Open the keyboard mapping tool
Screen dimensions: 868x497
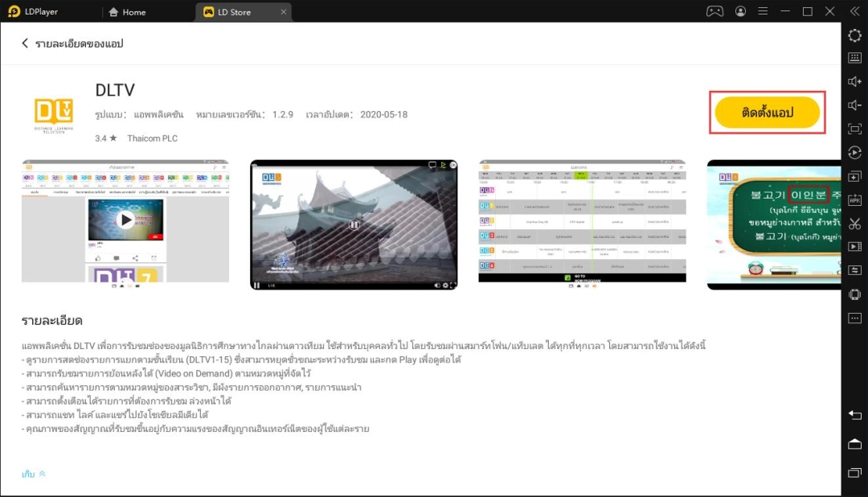coord(854,57)
